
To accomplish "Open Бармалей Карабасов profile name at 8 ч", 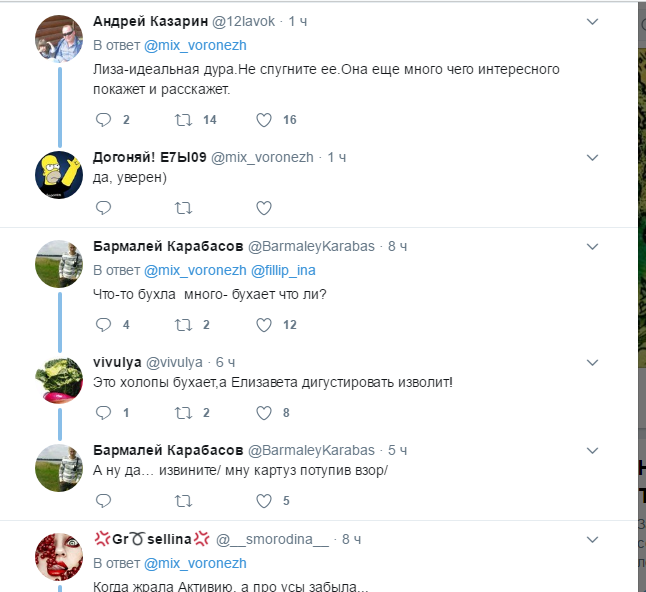I will pos(167,246).
